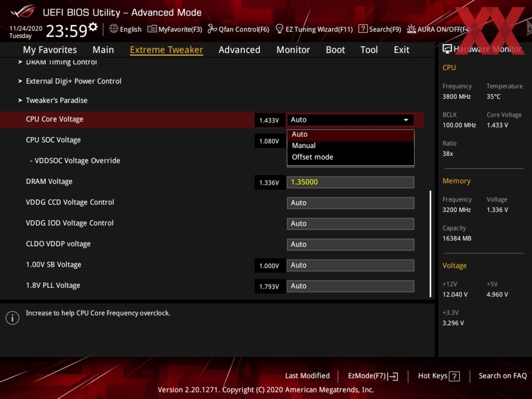Click CLDO VDDP voltage Auto field

pos(350,244)
